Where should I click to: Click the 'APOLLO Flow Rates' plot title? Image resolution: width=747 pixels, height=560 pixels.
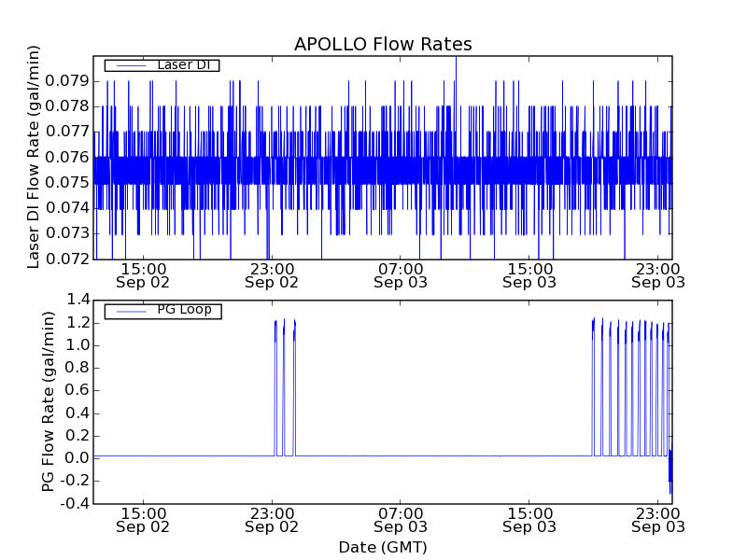coord(383,44)
